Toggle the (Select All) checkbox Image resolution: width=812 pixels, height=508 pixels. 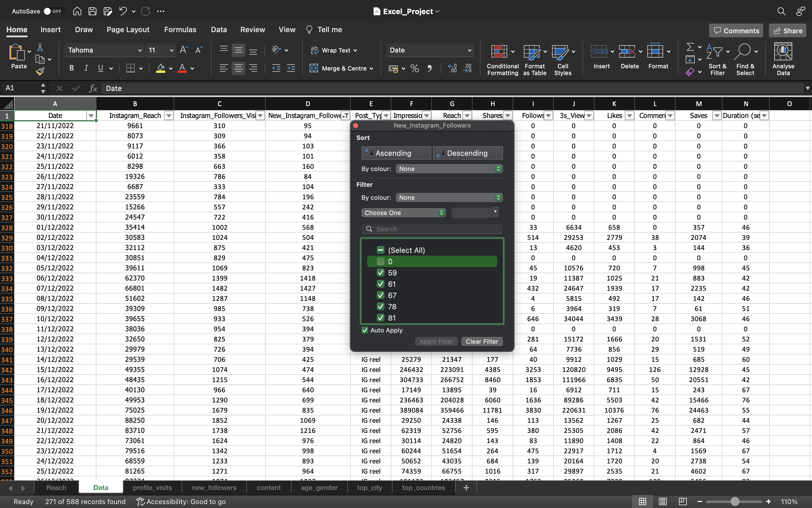pyautogui.click(x=380, y=250)
